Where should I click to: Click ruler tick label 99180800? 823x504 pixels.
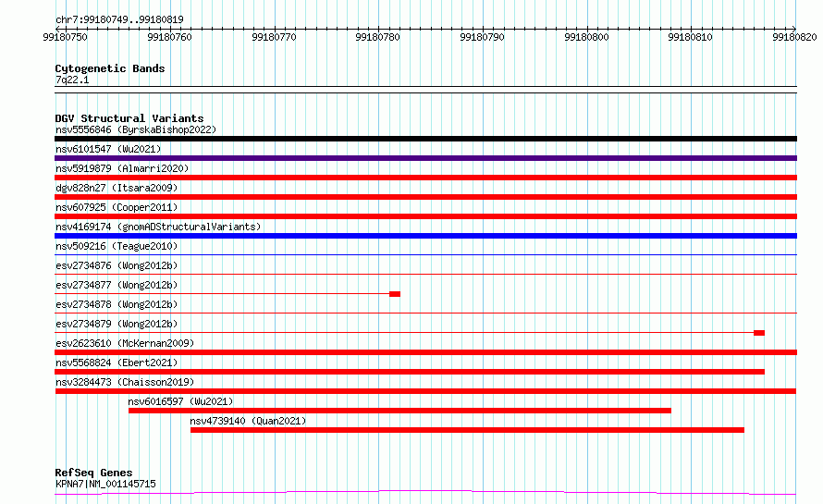point(587,37)
